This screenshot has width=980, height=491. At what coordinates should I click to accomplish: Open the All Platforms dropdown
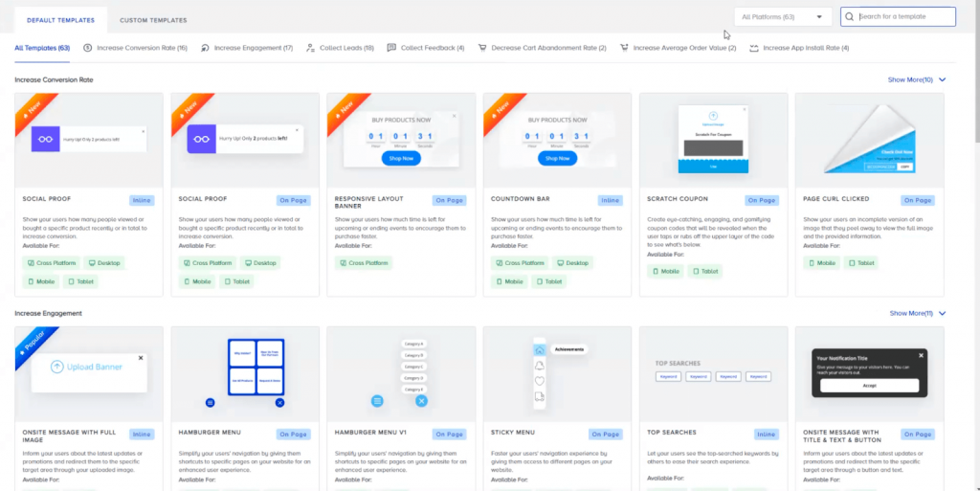[782, 17]
